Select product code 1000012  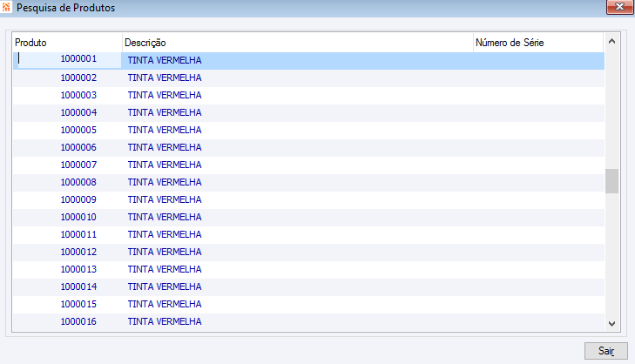point(78,252)
